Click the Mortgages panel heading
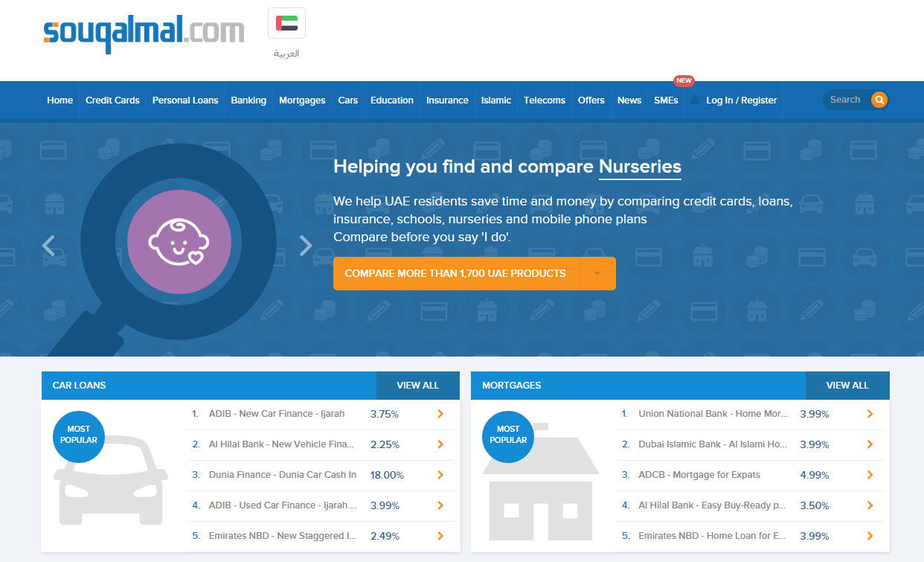The height and width of the screenshot is (562, 924). (x=512, y=386)
